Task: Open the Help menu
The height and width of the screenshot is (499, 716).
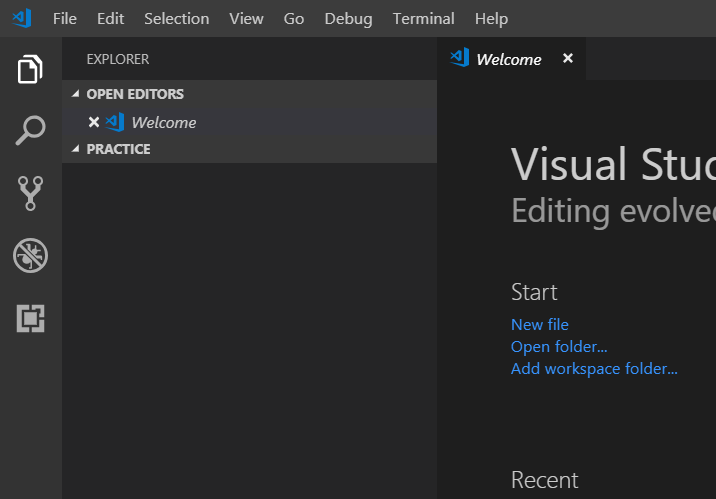Action: click(491, 19)
